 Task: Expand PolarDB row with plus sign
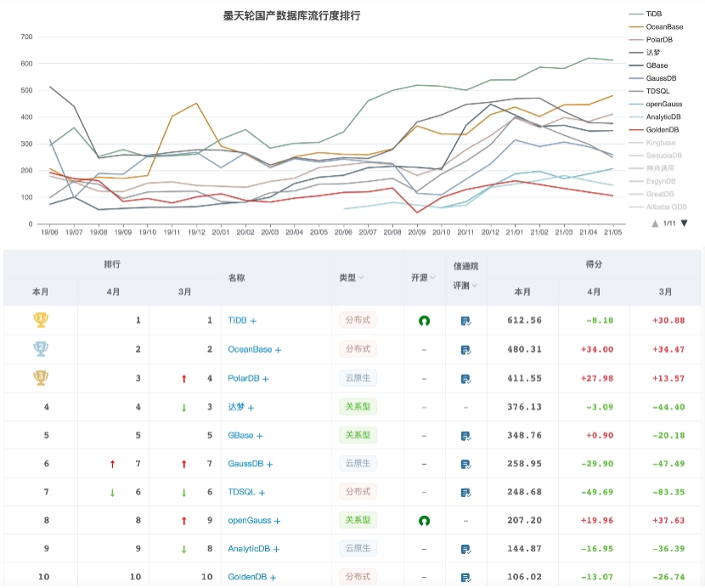pos(265,379)
